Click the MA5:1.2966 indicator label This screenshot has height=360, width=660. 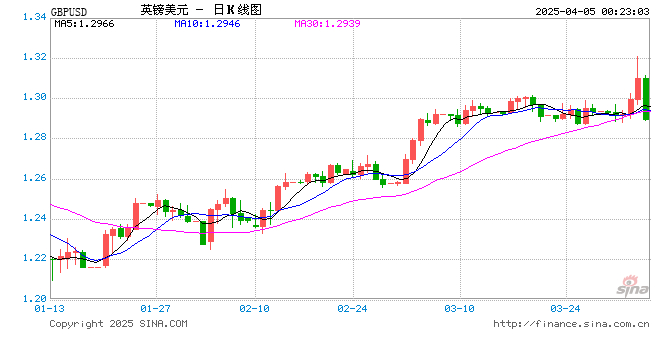point(84,24)
